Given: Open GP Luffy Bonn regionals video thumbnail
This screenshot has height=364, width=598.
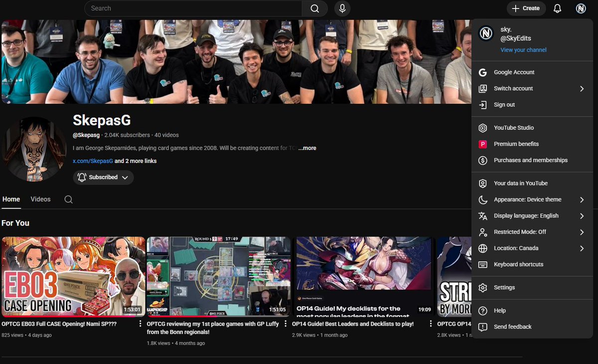Looking at the screenshot, I should tap(219, 277).
